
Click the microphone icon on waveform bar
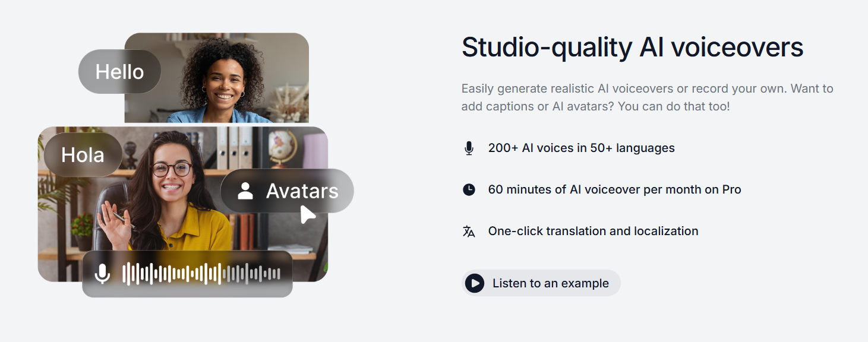pyautogui.click(x=103, y=274)
